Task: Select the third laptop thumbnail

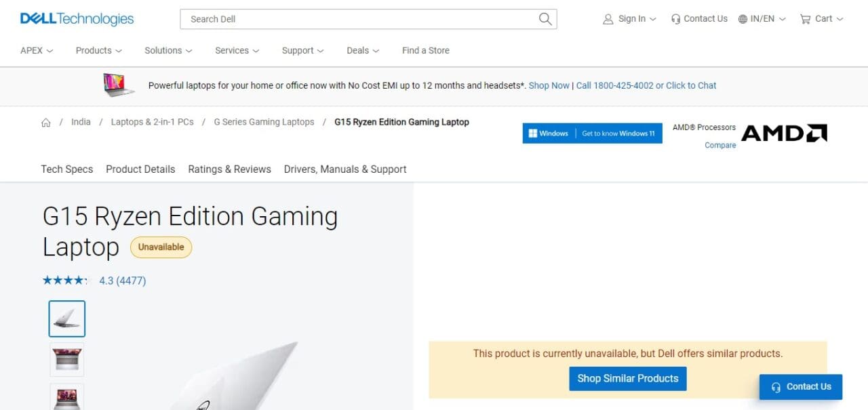Action: coord(67,397)
